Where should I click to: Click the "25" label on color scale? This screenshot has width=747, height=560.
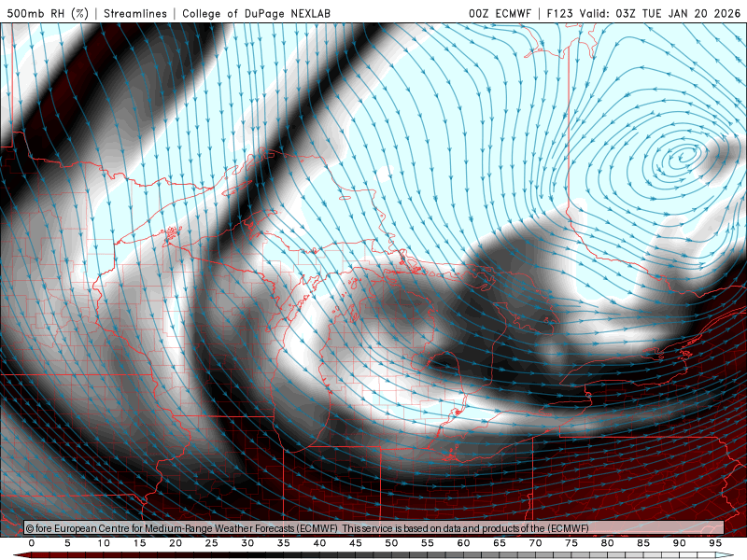(x=212, y=543)
